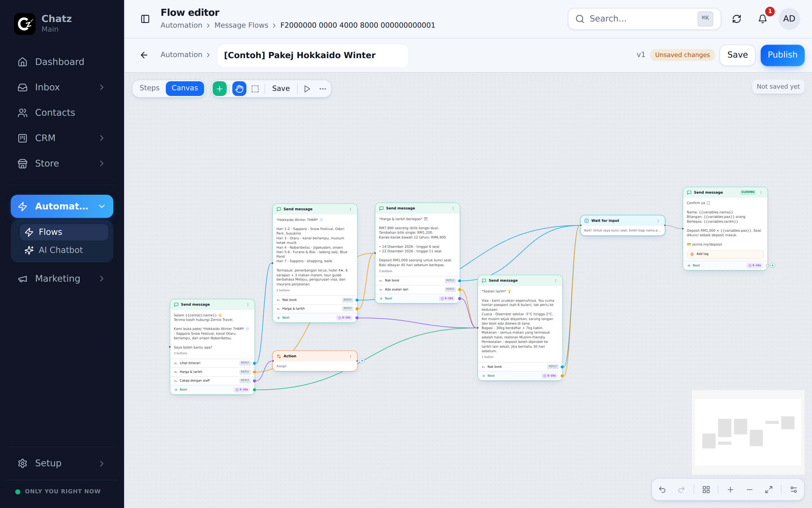Viewport: 812px width, 508px height.
Task: Toggle the sidebar panel icon
Action: tap(145, 19)
